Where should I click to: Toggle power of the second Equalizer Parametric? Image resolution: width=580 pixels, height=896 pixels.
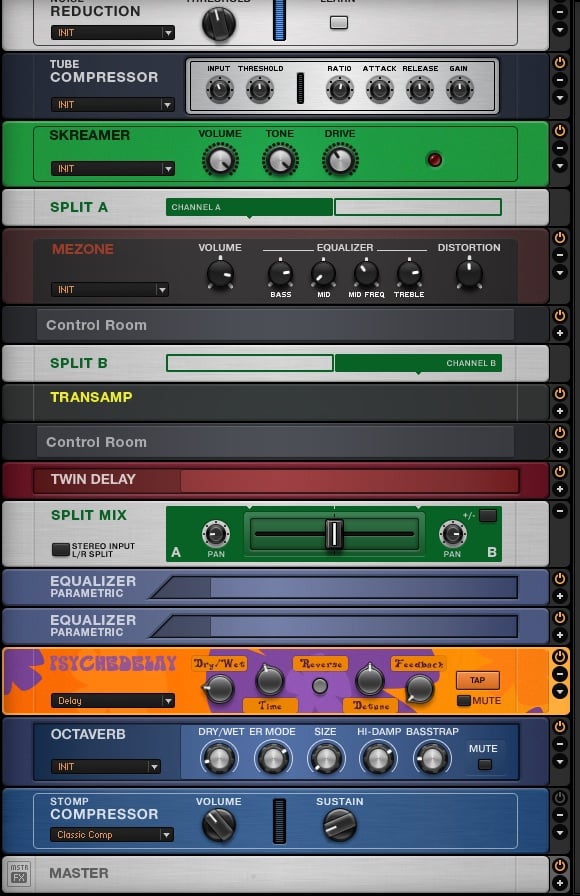[x=560, y=617]
